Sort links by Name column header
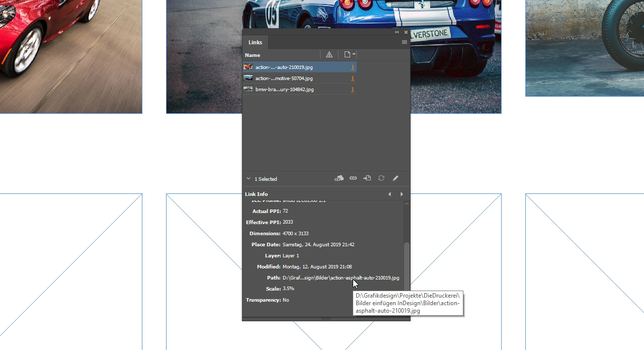Image resolution: width=644 pixels, height=350 pixels. click(253, 55)
